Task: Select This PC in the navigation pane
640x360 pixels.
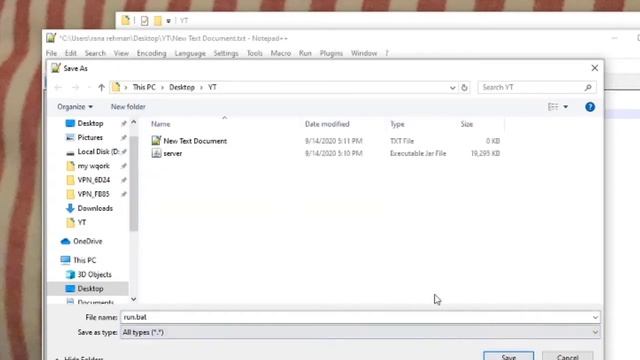Action: (84, 260)
